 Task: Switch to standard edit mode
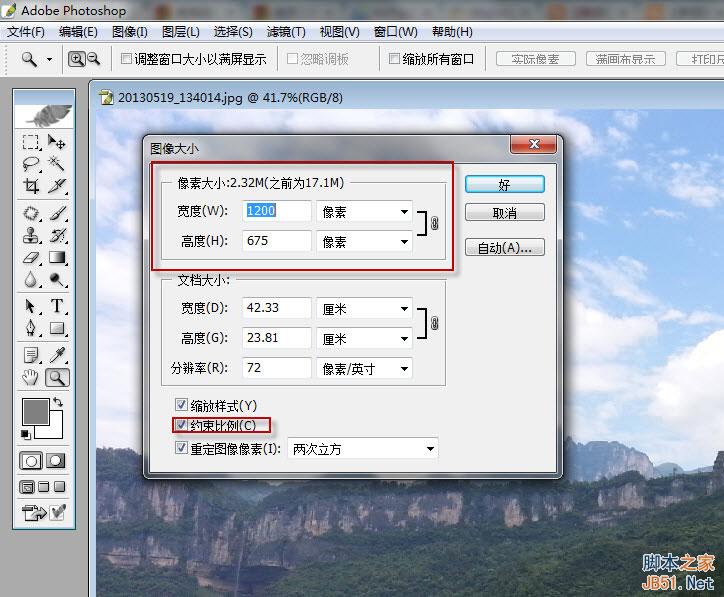pos(31,461)
